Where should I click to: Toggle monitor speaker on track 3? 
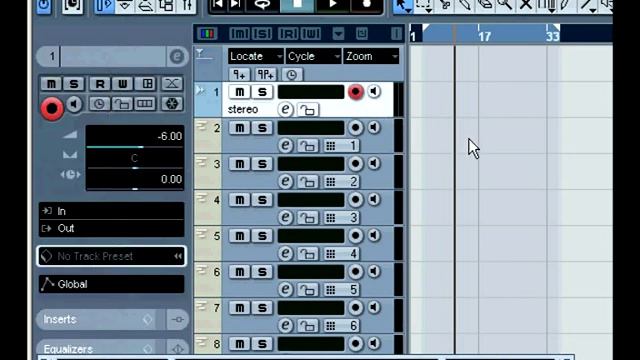374,164
